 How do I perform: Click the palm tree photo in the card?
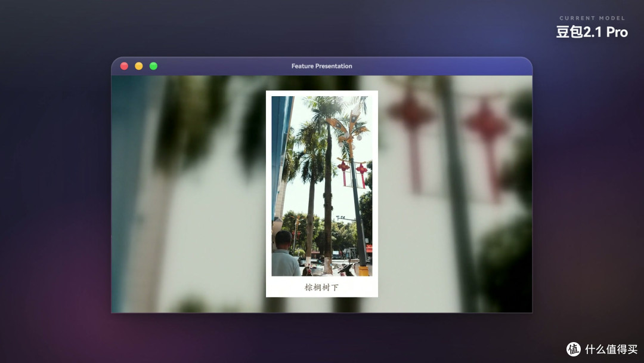(322, 186)
